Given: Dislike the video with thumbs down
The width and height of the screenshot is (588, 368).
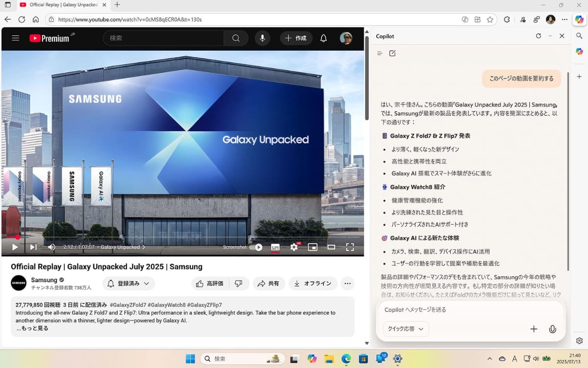Looking at the screenshot, I should coord(239,284).
